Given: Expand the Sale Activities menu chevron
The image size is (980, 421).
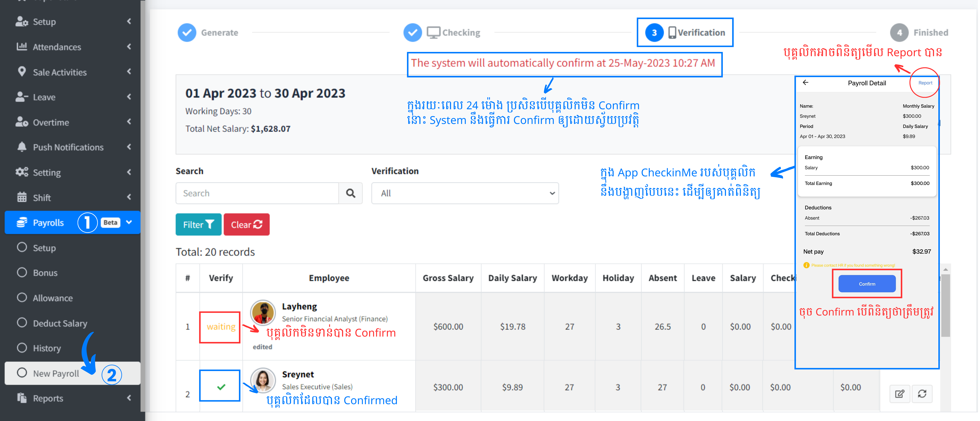Looking at the screenshot, I should tap(129, 72).
